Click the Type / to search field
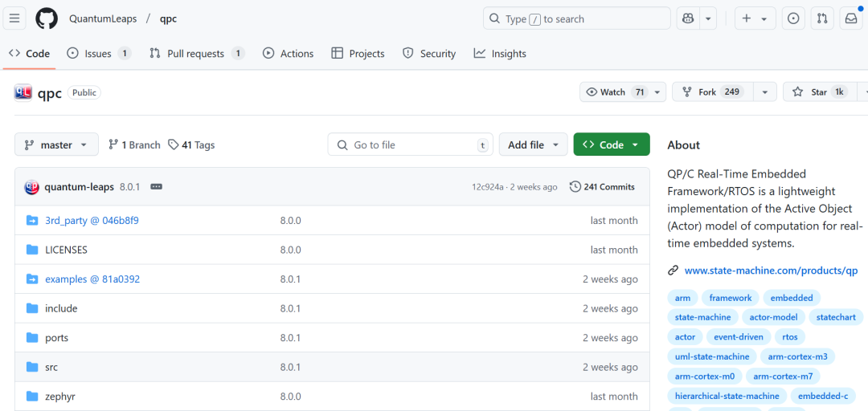The width and height of the screenshot is (868, 411). click(x=577, y=18)
